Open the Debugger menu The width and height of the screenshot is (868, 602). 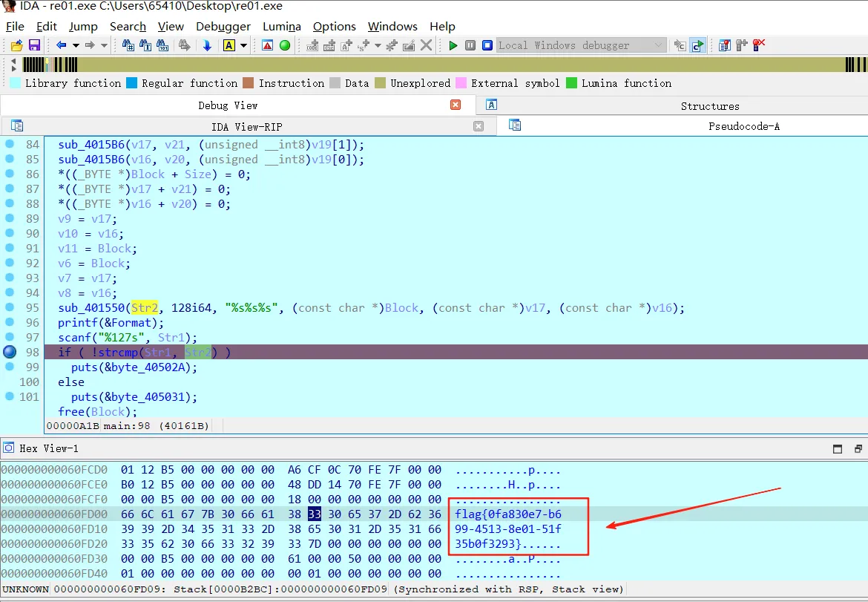tap(223, 27)
